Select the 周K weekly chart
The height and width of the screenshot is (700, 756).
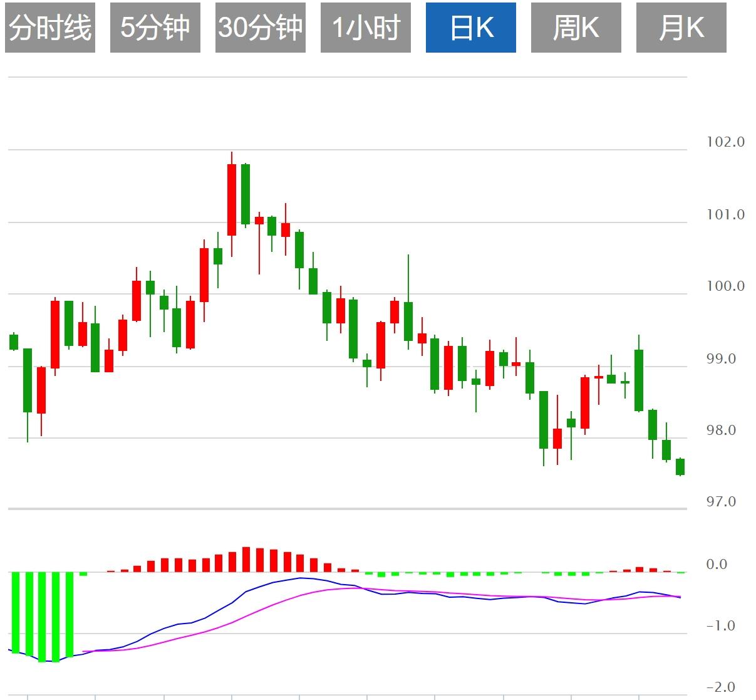click(x=576, y=27)
